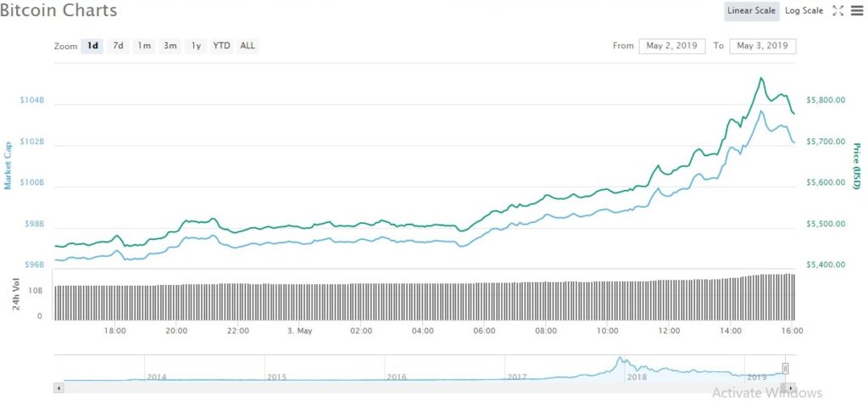This screenshot has height=401, width=868.
Task: Select the 1y zoom range
Action: 196,46
